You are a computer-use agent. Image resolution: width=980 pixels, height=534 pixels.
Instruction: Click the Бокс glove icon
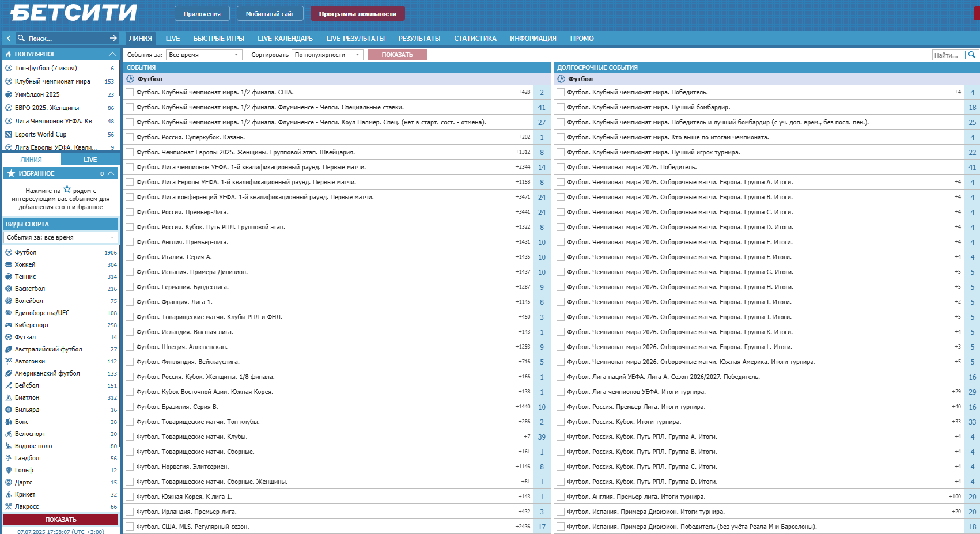point(9,422)
